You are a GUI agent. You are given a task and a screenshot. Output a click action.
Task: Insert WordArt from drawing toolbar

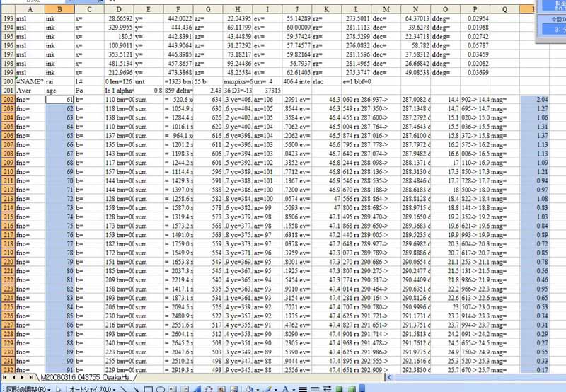tap(197, 389)
